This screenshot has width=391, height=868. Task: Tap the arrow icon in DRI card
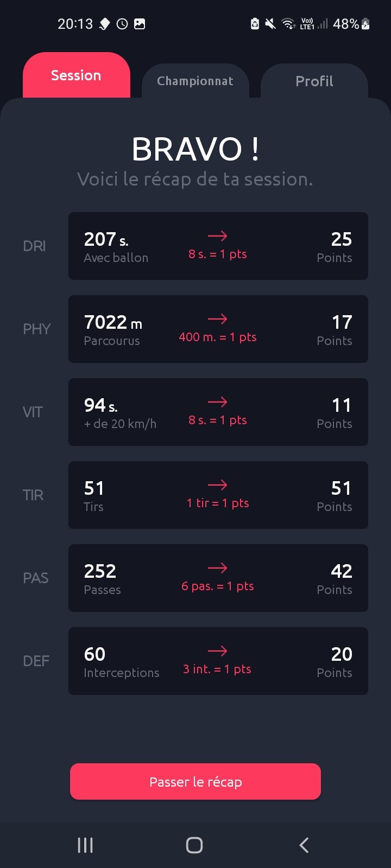pos(217,236)
